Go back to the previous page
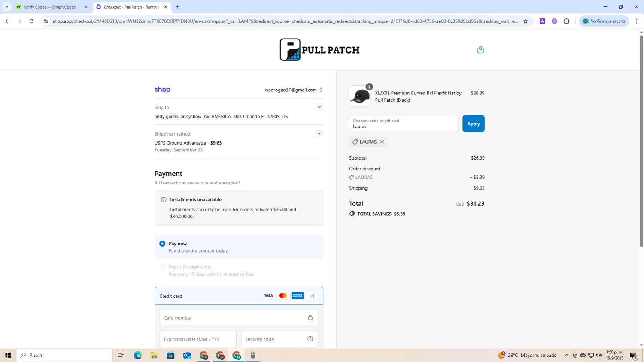Image resolution: width=644 pixels, height=362 pixels. pyautogui.click(x=7, y=21)
